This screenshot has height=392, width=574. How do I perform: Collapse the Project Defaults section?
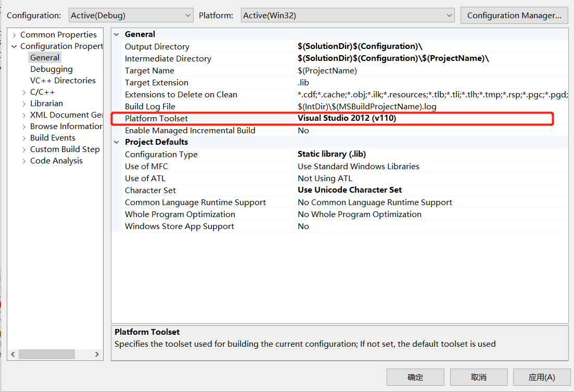116,142
